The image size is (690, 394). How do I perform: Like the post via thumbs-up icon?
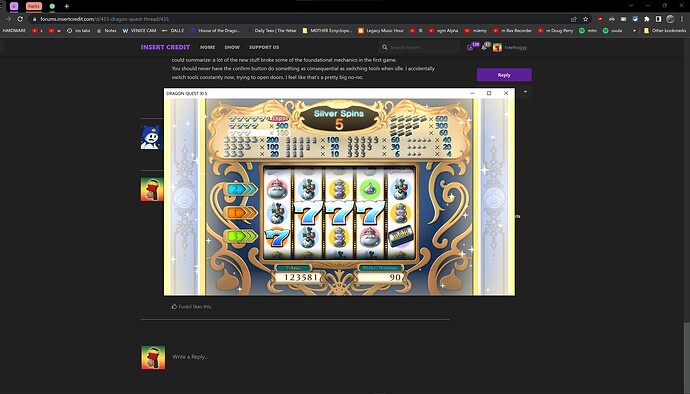pos(174,306)
